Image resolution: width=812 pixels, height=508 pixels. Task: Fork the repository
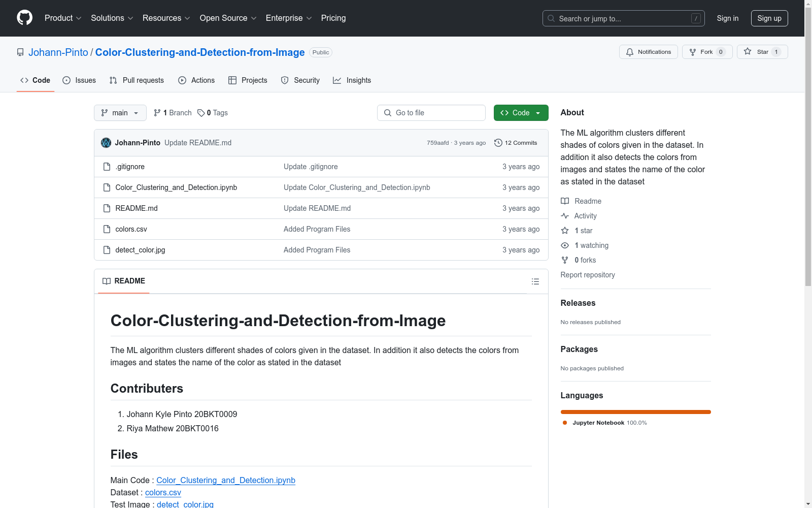click(707, 52)
